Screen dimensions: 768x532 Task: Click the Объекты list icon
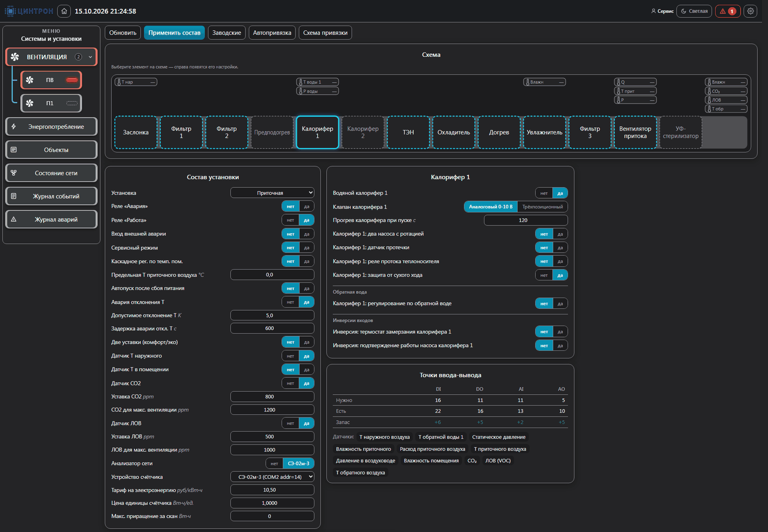click(13, 150)
